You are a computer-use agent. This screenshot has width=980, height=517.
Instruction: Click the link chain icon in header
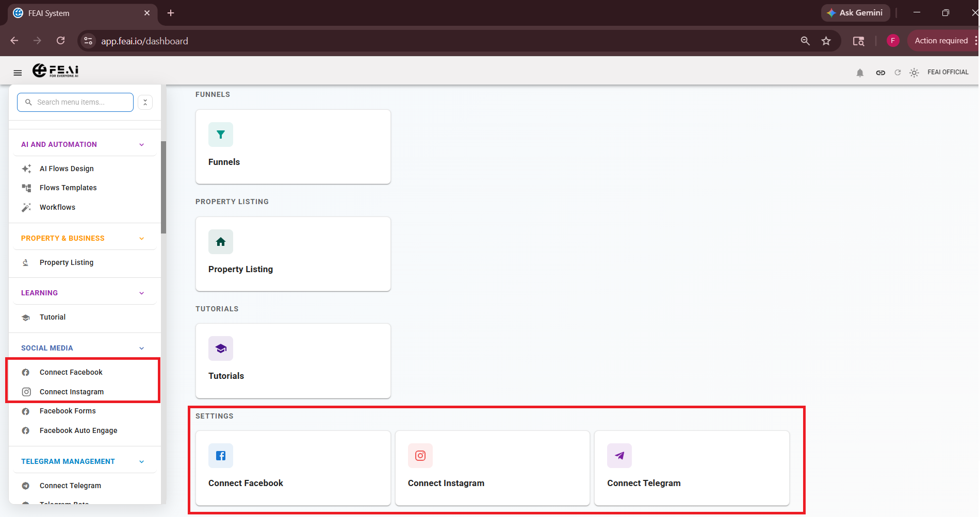(880, 73)
